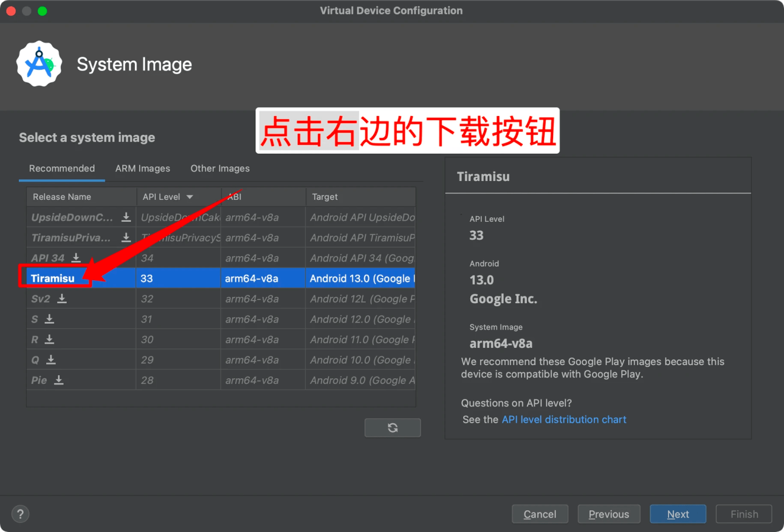Download the R system image
Screen dimensions: 784x532
[x=50, y=339]
